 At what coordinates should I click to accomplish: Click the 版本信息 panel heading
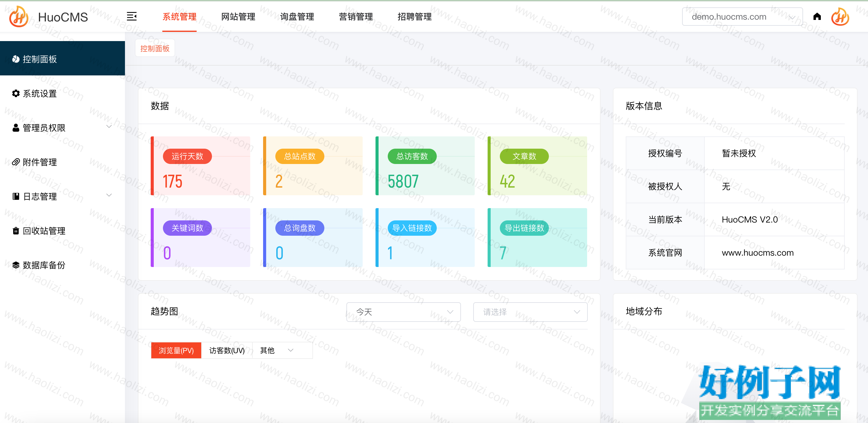(x=643, y=105)
